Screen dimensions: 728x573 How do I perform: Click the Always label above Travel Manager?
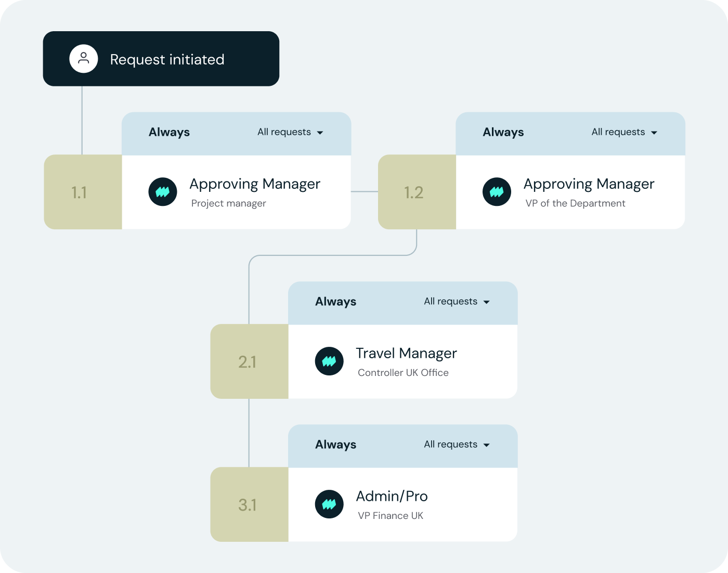(x=335, y=302)
